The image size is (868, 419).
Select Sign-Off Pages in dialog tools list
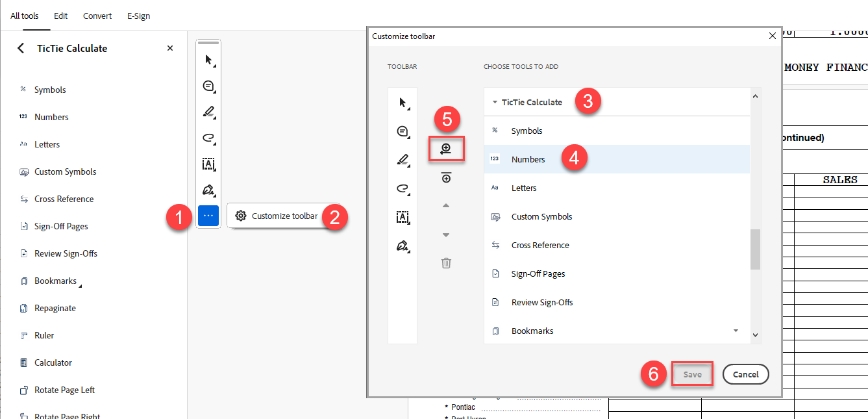click(x=617, y=273)
